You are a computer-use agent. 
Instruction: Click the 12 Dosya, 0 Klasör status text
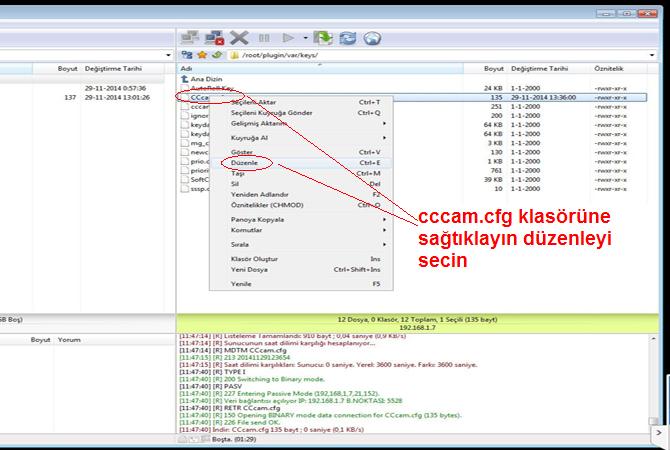[x=417, y=320]
